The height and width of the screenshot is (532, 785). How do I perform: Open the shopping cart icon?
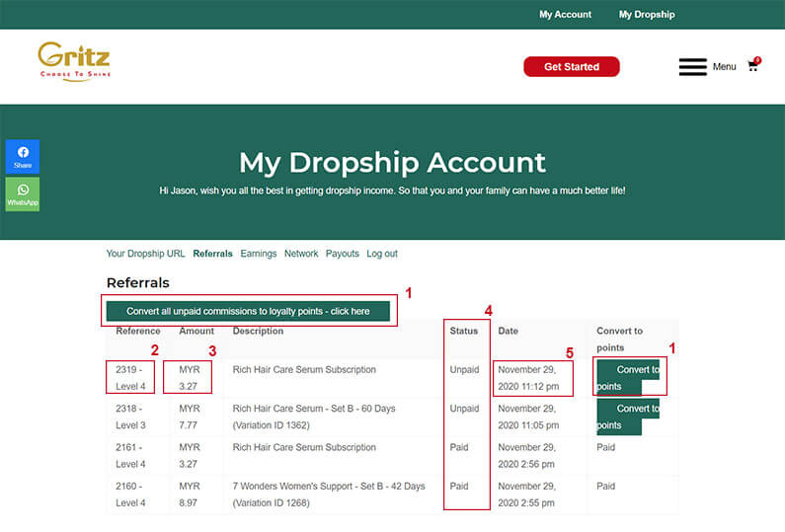click(753, 65)
